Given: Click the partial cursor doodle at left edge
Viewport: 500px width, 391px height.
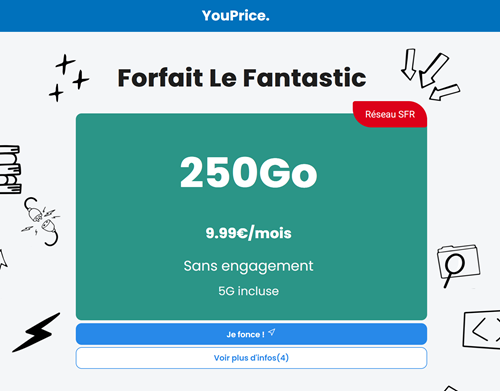Looking at the screenshot, I should [x=3, y=259].
